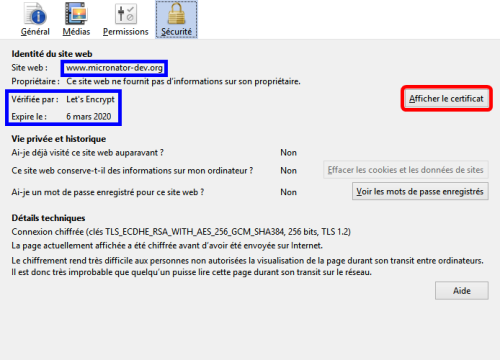The image size is (500, 360).
Task: Click the Afficher le certificat button
Action: point(446,99)
